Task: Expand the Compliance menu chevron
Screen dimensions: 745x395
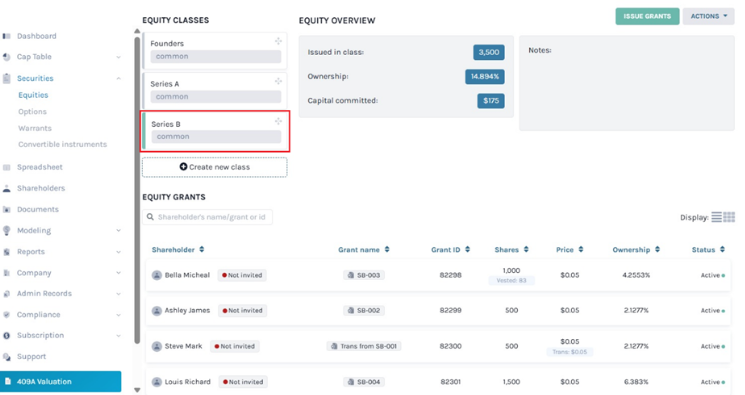Action: click(x=118, y=315)
